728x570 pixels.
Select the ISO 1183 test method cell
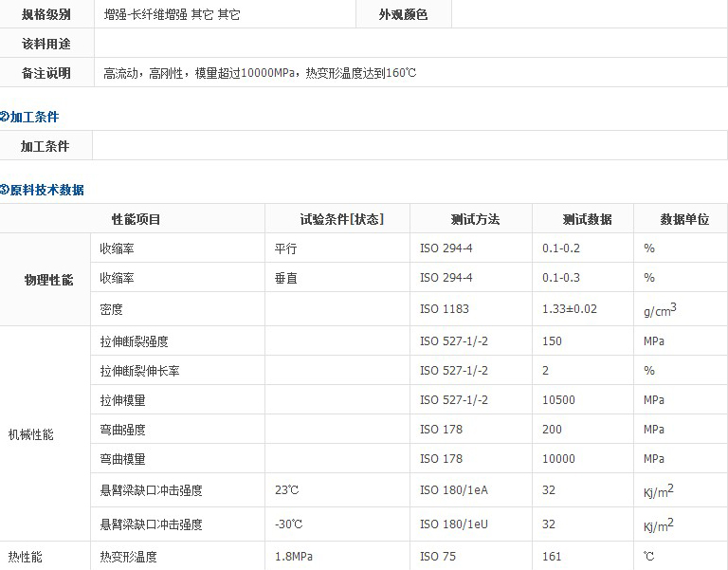pyautogui.click(x=445, y=309)
